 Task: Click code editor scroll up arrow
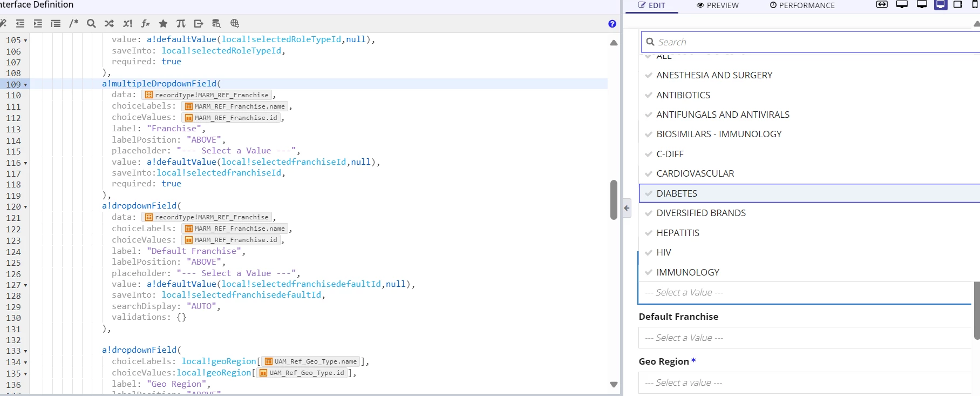click(x=614, y=43)
